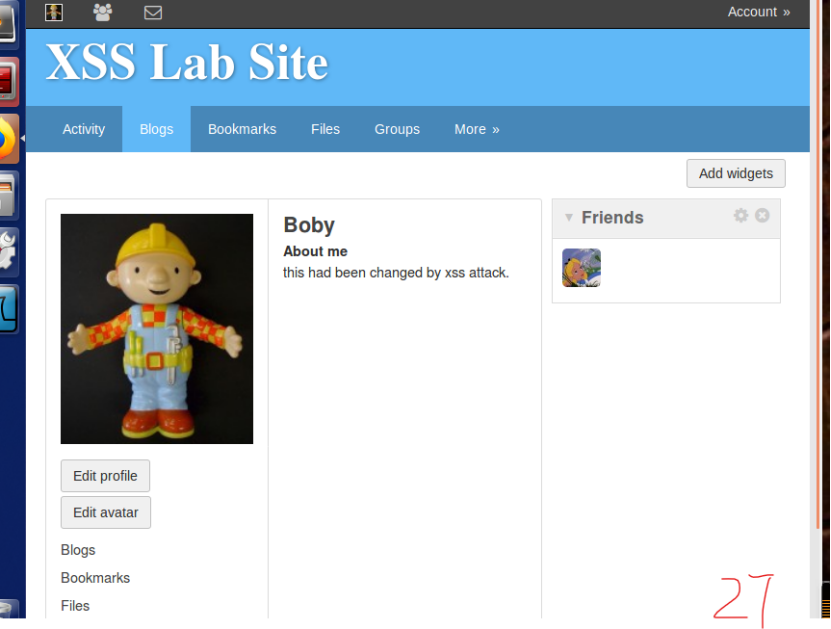This screenshot has height=629, width=831.
Task: Open the Files tab
Action: point(325,129)
